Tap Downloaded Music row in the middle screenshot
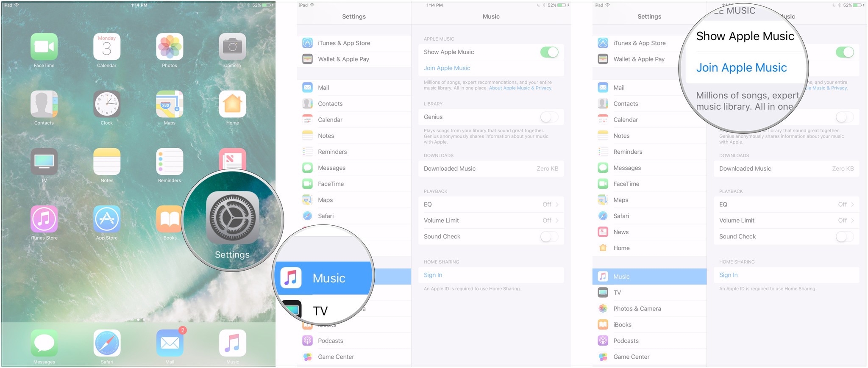 491,168
